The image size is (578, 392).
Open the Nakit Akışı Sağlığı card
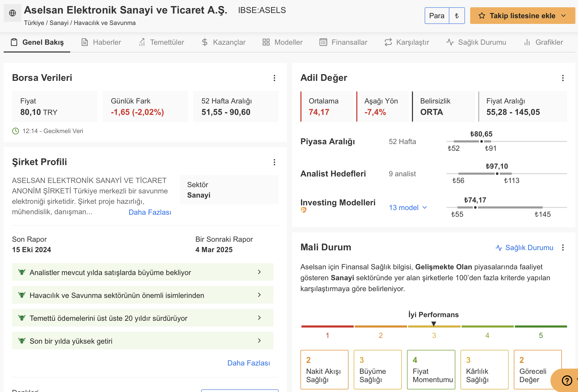point(324,370)
